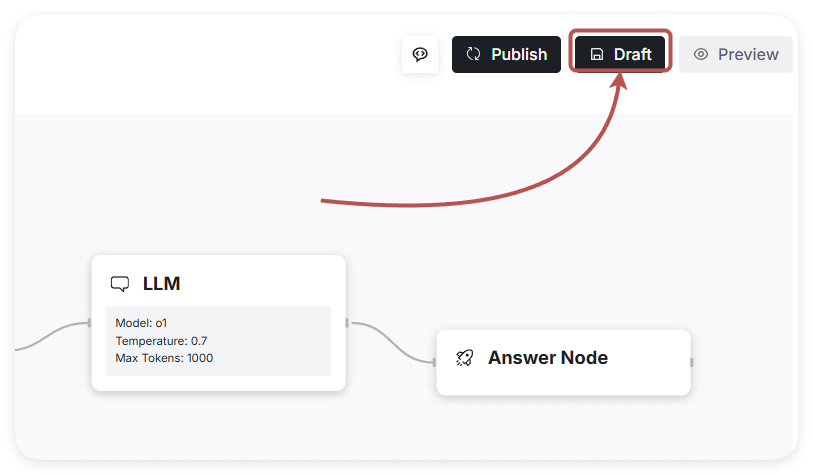Click the Model: o1 setting line
Screen dimensions: 813x475
click(x=141, y=323)
